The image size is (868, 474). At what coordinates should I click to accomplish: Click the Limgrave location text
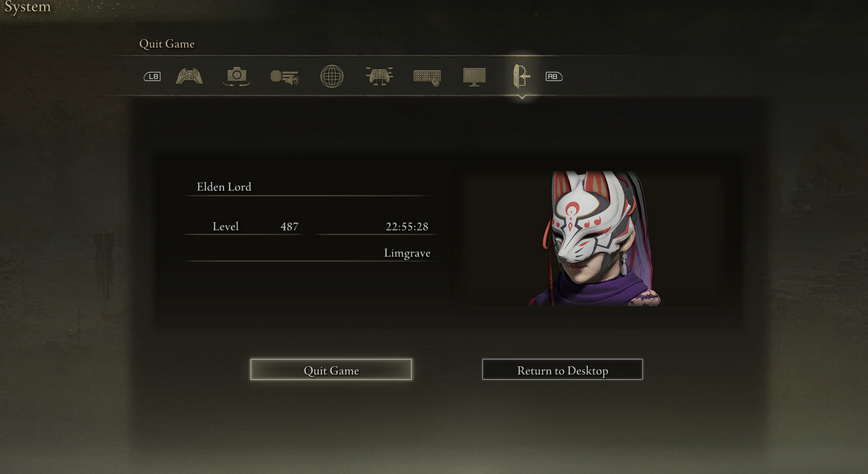407,254
